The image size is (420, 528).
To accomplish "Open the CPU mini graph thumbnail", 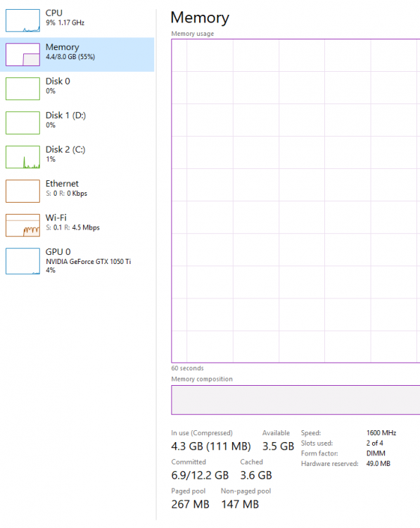I will point(23,20).
